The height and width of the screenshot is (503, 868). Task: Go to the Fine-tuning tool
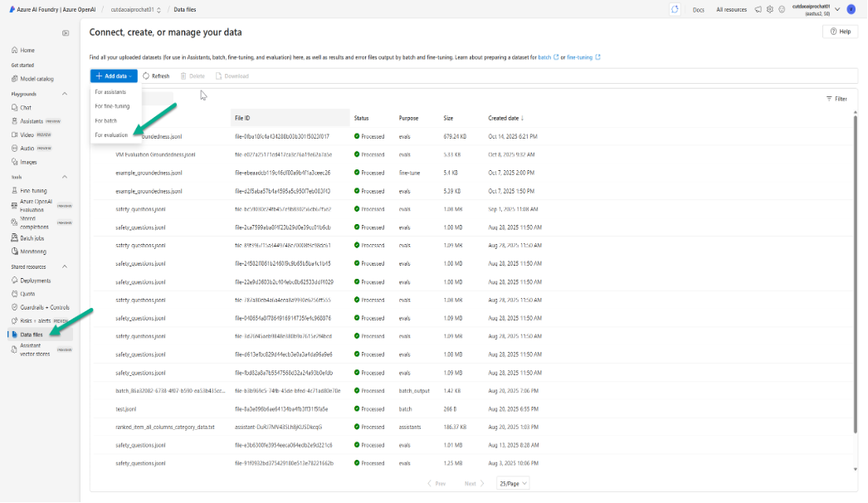[35, 190]
